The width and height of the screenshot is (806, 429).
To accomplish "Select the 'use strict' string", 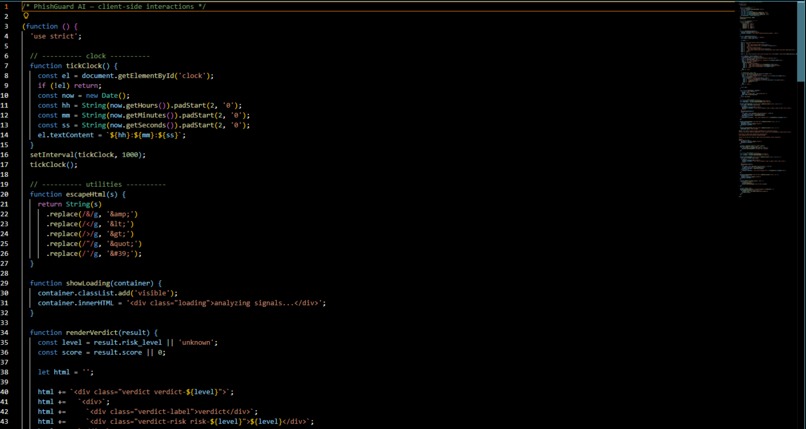I will click(53, 36).
